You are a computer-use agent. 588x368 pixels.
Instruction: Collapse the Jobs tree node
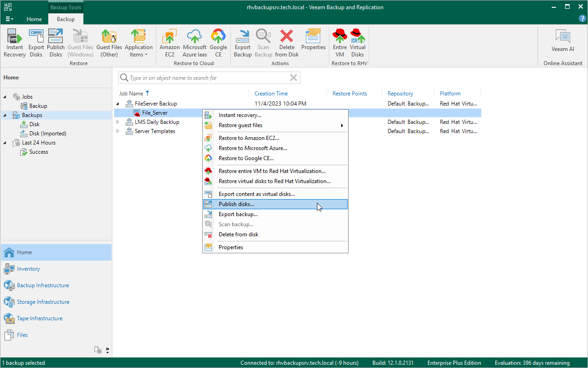click(x=5, y=97)
